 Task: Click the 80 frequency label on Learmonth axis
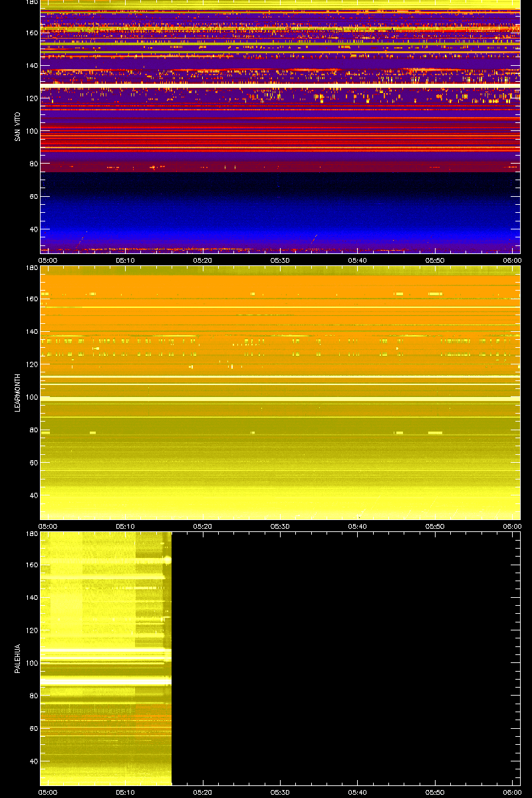[33, 430]
